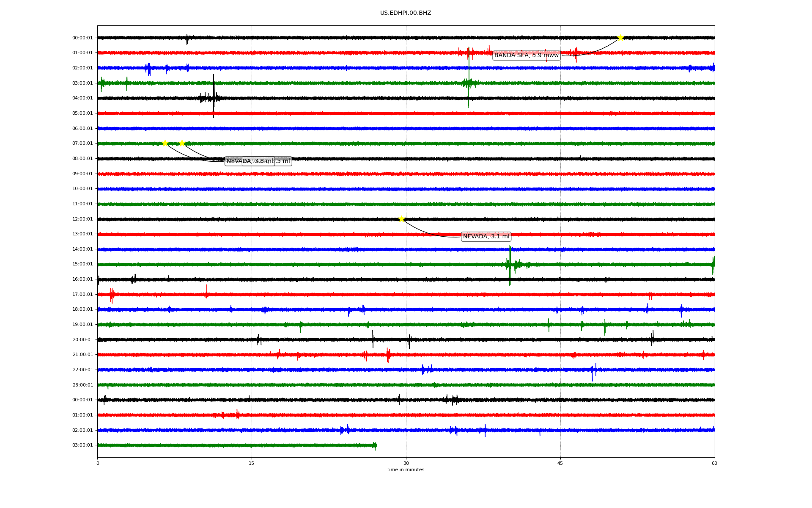Click the yellow star on the 12:00:01 trace

click(x=401, y=219)
